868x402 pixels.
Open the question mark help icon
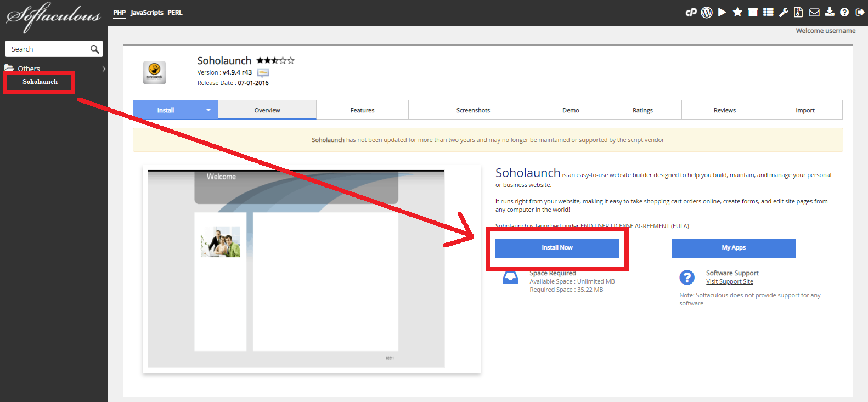[x=844, y=12]
